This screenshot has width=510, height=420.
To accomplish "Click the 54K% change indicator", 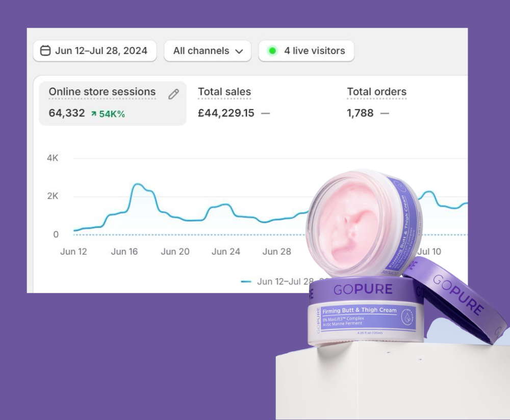I will pyautogui.click(x=112, y=114).
